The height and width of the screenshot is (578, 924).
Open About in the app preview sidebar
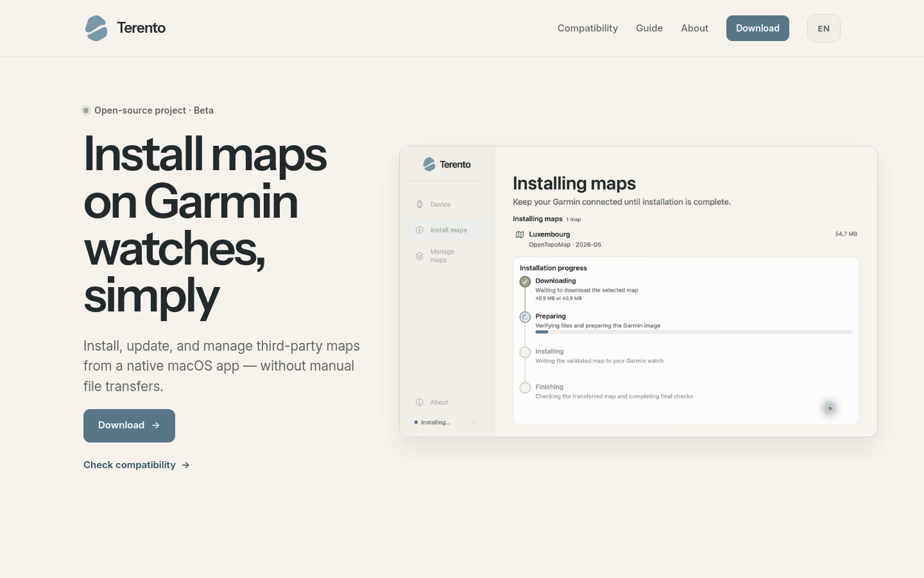click(x=440, y=403)
